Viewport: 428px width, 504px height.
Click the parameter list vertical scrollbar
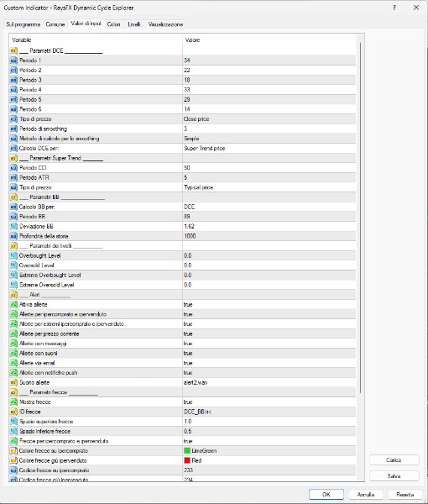(360, 217)
